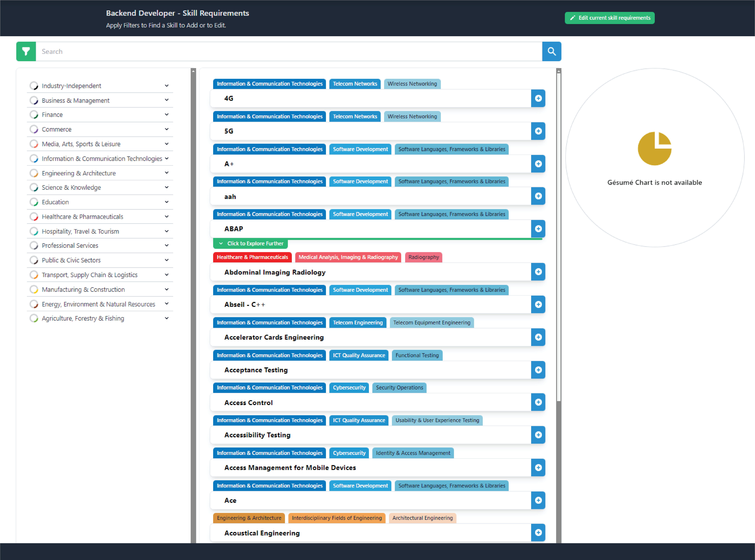Expand the Healthcare & Pharmaceuticals category
The height and width of the screenshot is (560, 755).
[166, 216]
